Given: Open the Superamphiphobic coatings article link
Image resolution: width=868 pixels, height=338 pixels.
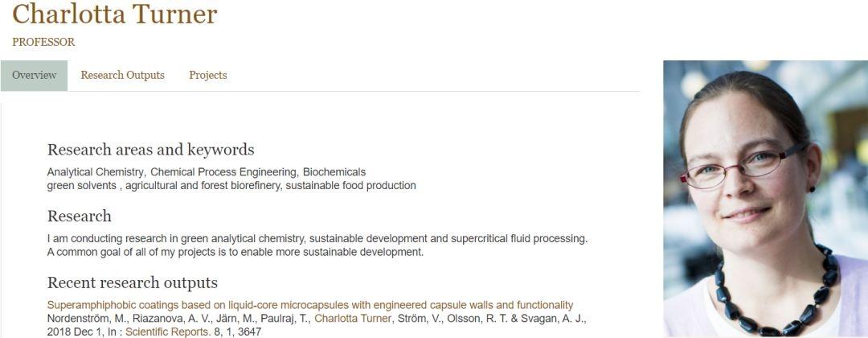Looking at the screenshot, I should [309, 305].
